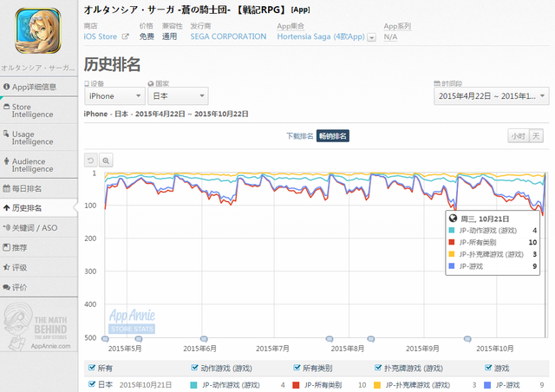Open the iPhone device dropdown

click(114, 96)
